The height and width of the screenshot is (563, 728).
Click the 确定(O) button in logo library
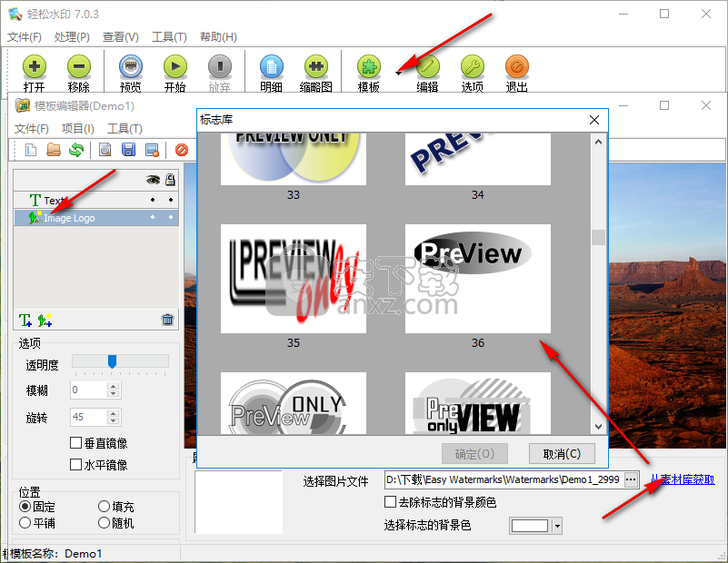click(474, 453)
